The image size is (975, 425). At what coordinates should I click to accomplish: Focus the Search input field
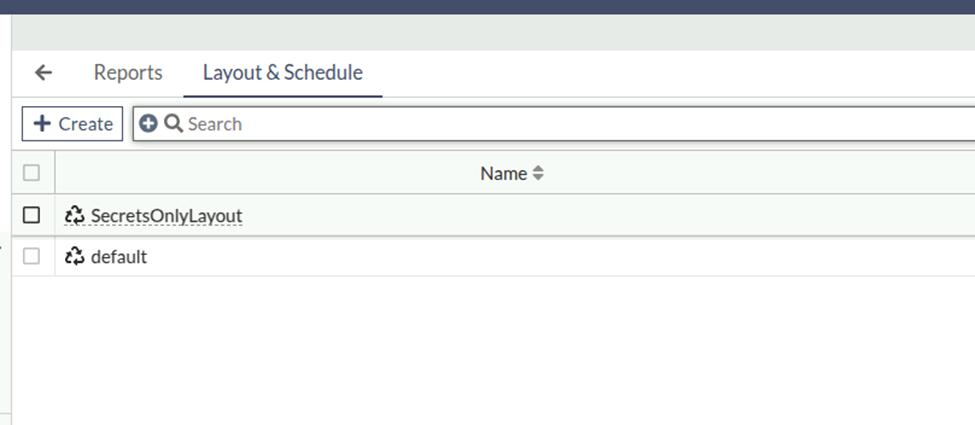coord(578,124)
